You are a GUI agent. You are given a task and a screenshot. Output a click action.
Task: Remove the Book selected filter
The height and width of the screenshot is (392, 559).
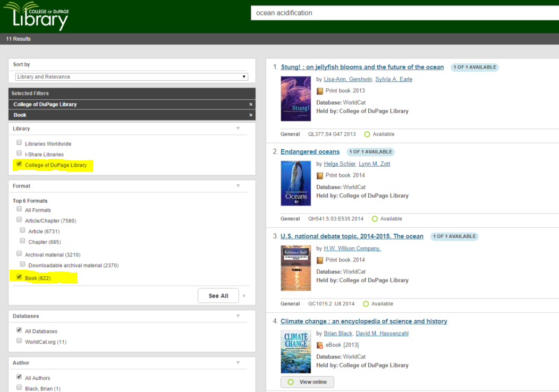(251, 115)
